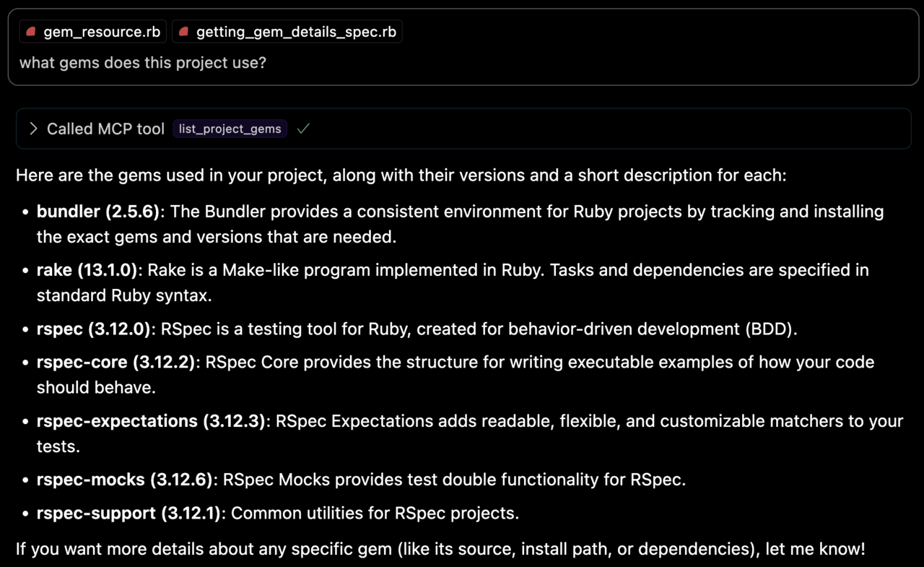Open the gem_resource.rb attachment
Screen dimensions: 924x567
click(x=92, y=31)
